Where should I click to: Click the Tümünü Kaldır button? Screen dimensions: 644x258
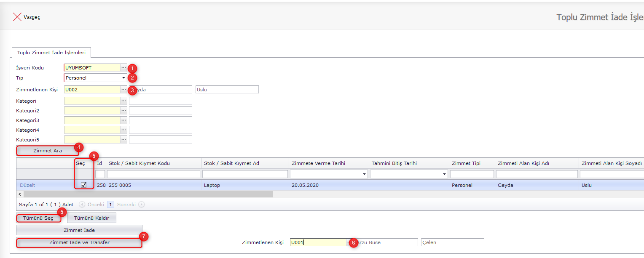pyautogui.click(x=91, y=218)
